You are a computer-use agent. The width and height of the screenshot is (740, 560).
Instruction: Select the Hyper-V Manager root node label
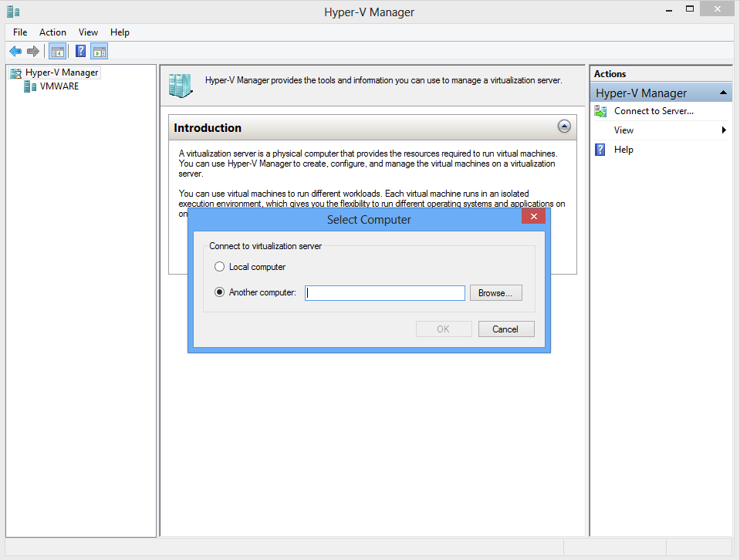pos(62,73)
